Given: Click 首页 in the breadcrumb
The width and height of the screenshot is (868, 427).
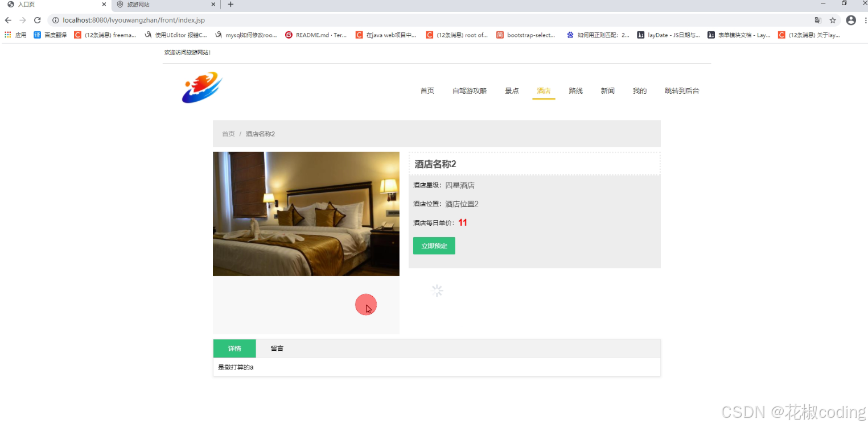Looking at the screenshot, I should point(228,134).
